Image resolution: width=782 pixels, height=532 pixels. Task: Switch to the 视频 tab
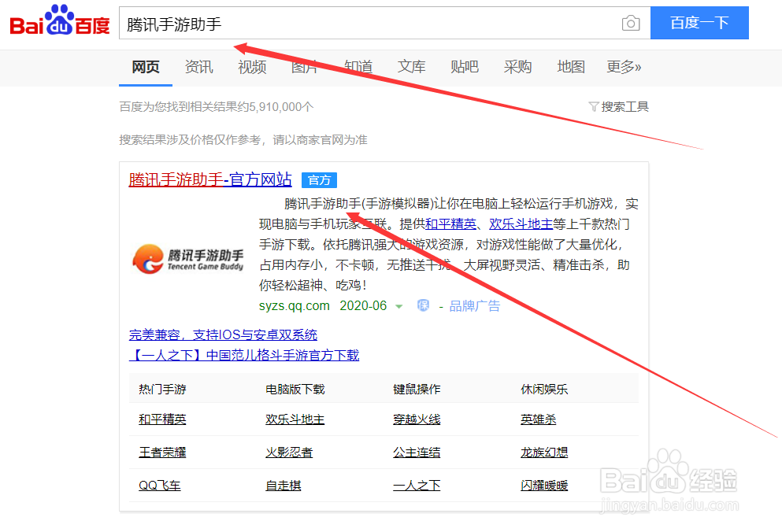[x=252, y=67]
